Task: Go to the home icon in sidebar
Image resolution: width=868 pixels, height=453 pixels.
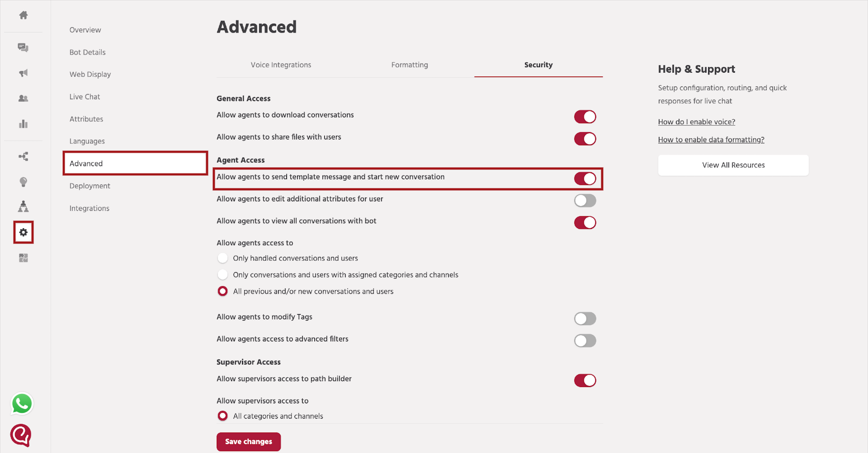Action: (23, 15)
